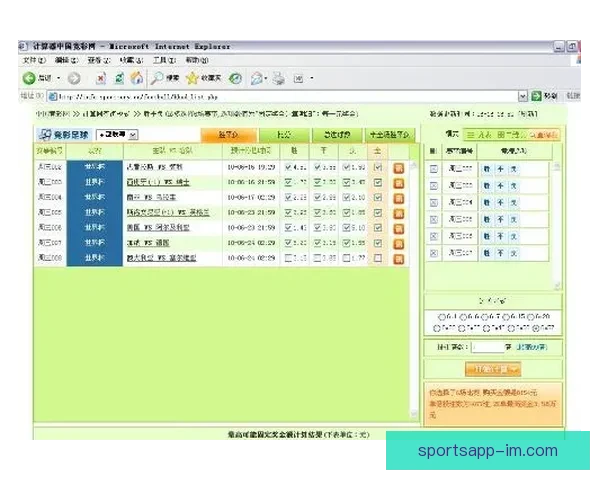Remove 周三004 from right selection panel
The height and width of the screenshot is (480, 600).
click(x=434, y=202)
